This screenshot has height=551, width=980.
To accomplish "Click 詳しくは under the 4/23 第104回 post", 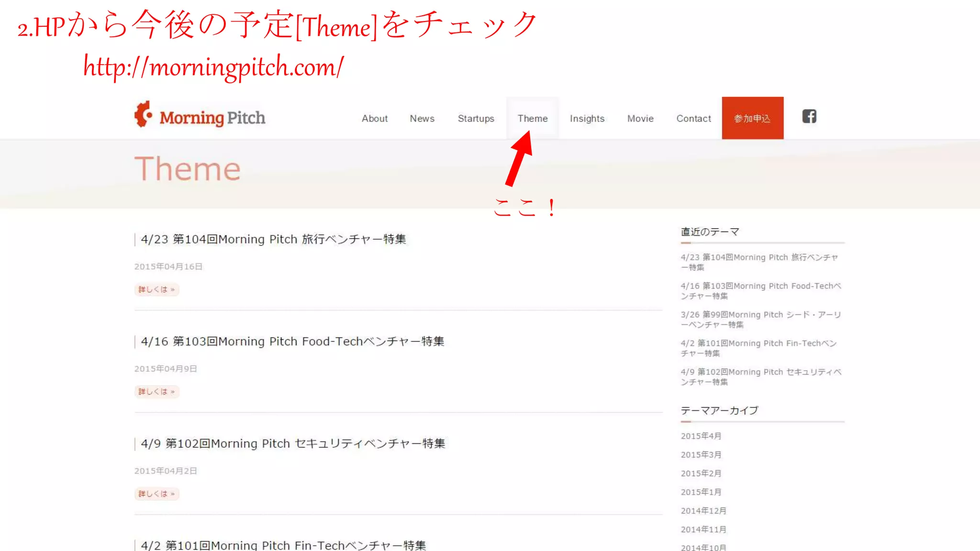I will pos(156,289).
